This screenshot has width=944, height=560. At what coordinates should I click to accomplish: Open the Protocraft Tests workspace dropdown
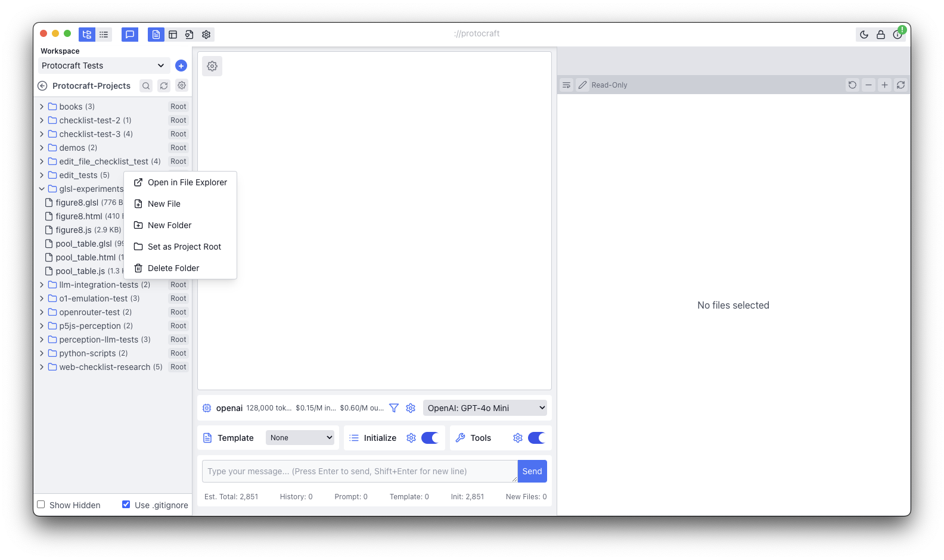click(x=104, y=66)
